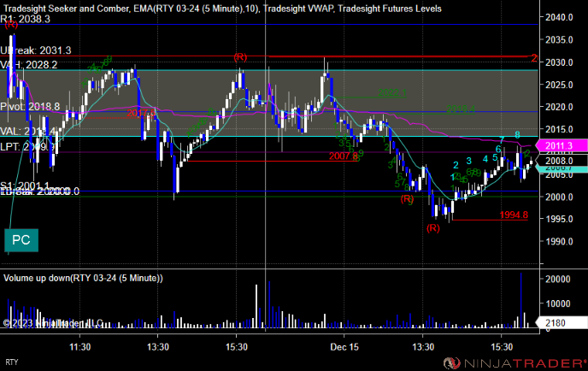Click the red 2007.8 price label
Viewport: 588px width, 371px height.
(x=343, y=156)
